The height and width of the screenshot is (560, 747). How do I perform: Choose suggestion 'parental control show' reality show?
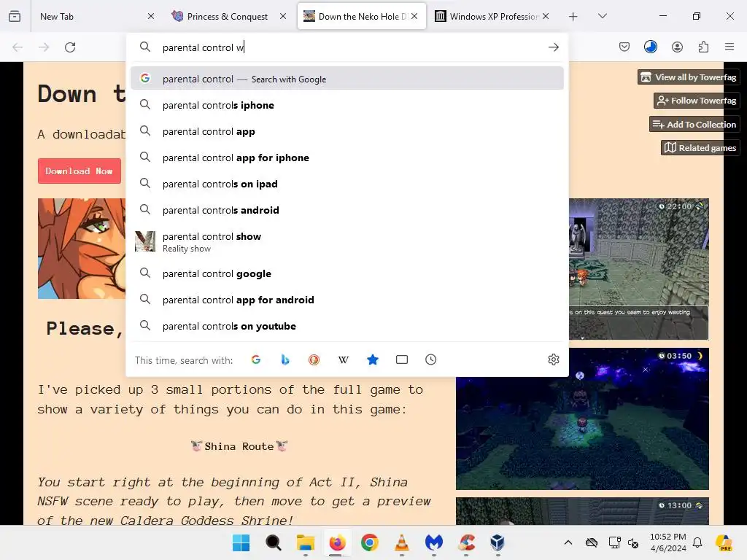[x=347, y=242]
